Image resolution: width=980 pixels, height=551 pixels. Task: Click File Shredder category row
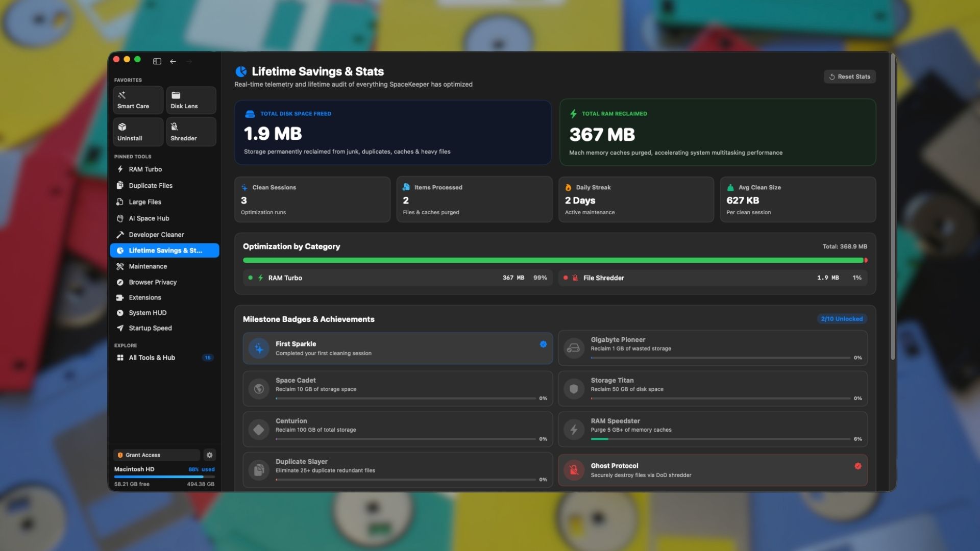click(x=713, y=278)
